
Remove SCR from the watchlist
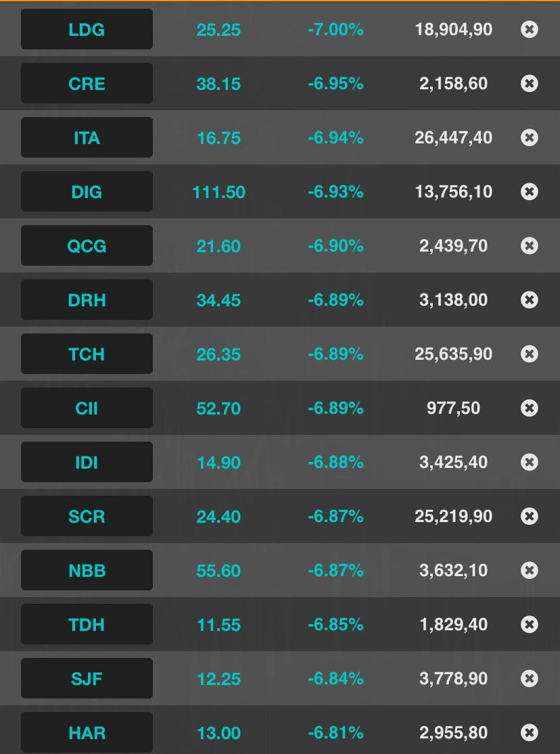click(530, 516)
